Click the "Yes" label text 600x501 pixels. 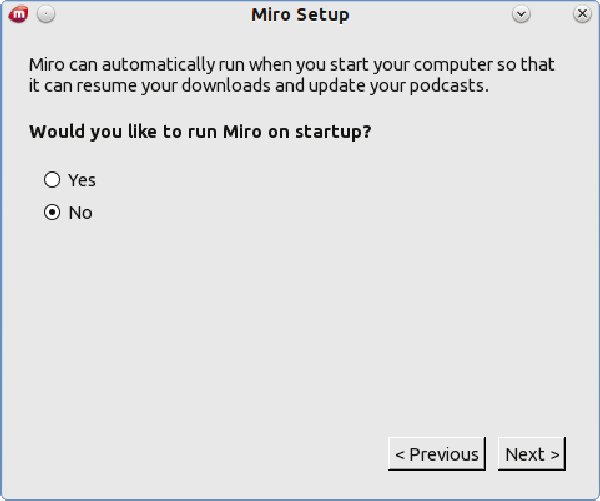82,180
